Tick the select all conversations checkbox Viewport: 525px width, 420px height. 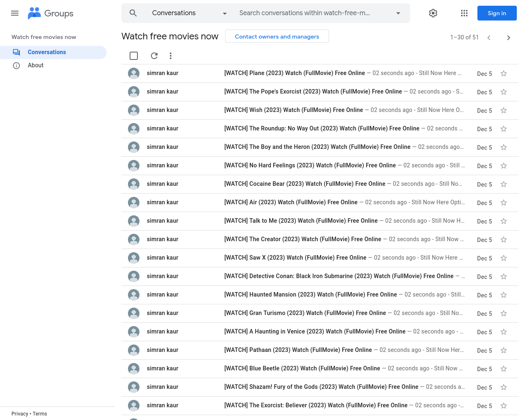pos(134,56)
